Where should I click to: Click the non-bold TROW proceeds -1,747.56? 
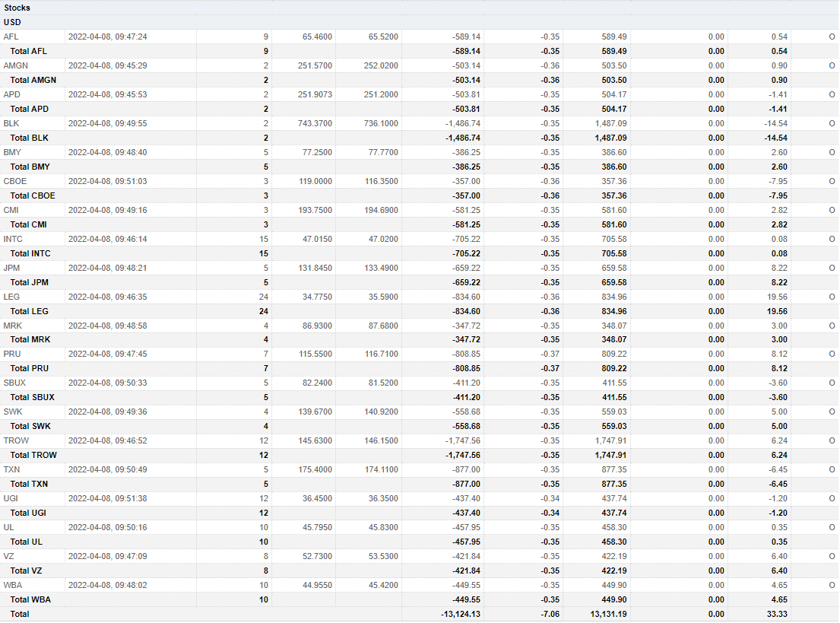463,441
